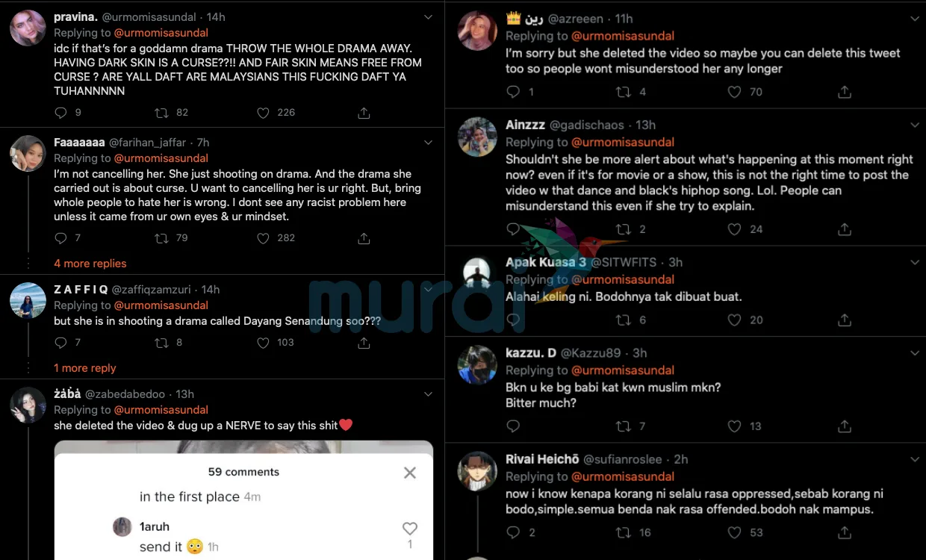Screen dimensions: 926x560
Task: Like Ainzzz's tweet with 24 likes
Action: [x=735, y=229]
